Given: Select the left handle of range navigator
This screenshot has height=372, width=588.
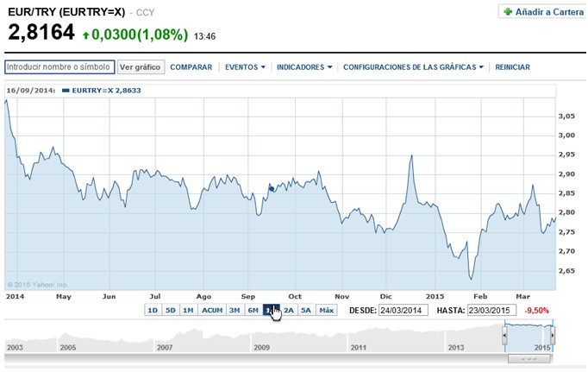Looking at the screenshot, I should 504,335.
